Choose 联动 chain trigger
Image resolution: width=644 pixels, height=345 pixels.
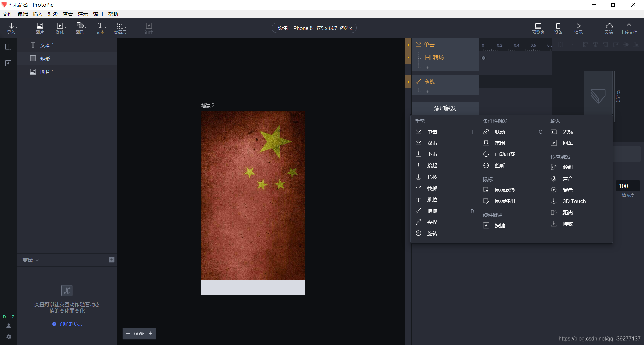pos(512,132)
